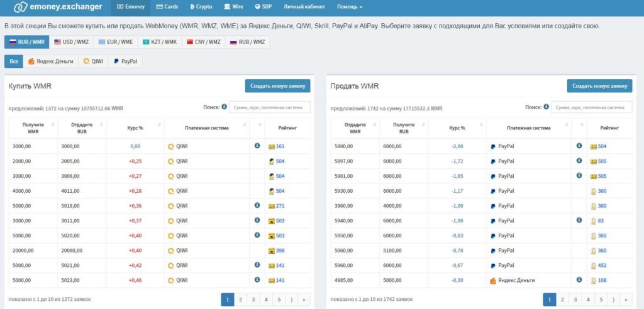This screenshot has height=309, width=644.
Task: Sort sell table by Отдадите WMR
Action: tap(355, 128)
